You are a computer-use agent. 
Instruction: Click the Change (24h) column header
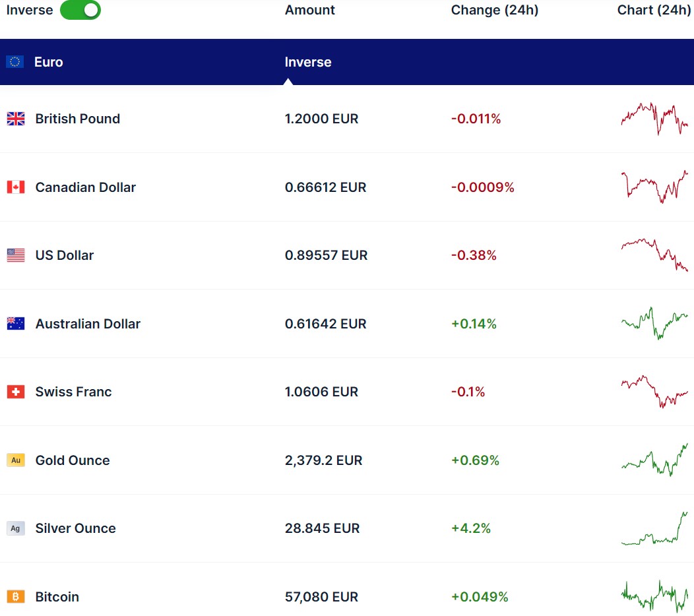coord(494,10)
